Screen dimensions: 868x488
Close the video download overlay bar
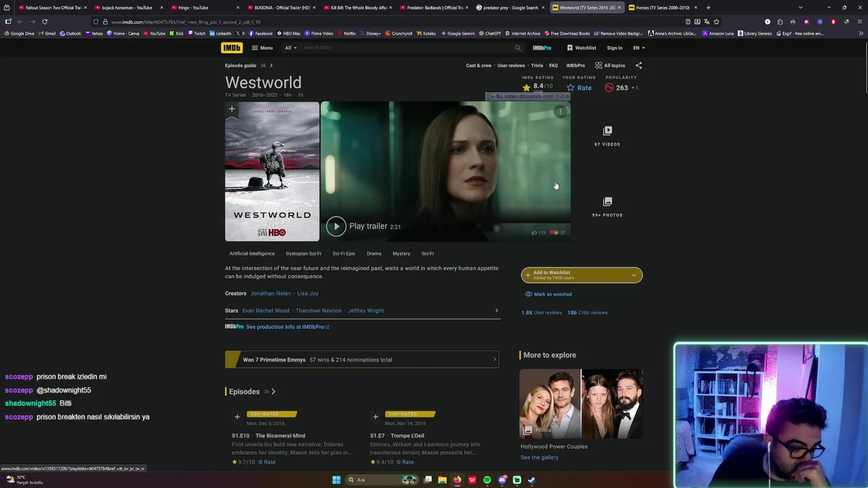(568, 96)
